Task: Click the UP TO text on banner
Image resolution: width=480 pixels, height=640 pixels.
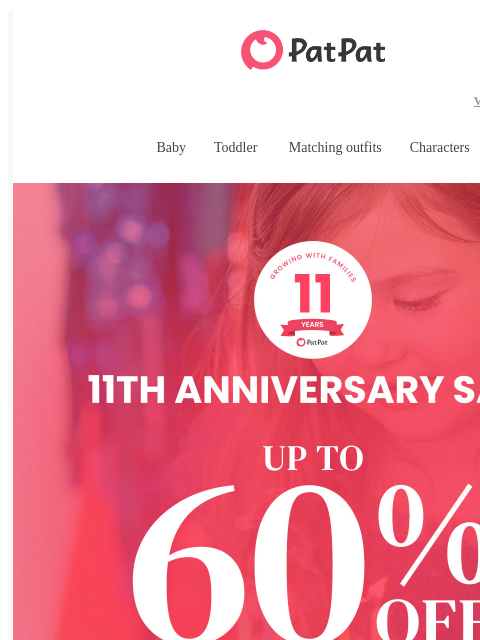Action: click(x=313, y=458)
